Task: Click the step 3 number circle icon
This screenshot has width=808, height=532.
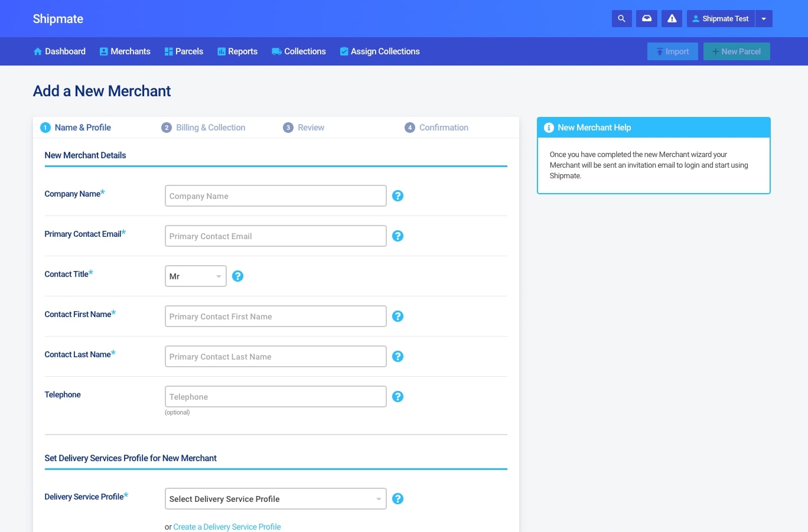Action: pos(288,128)
